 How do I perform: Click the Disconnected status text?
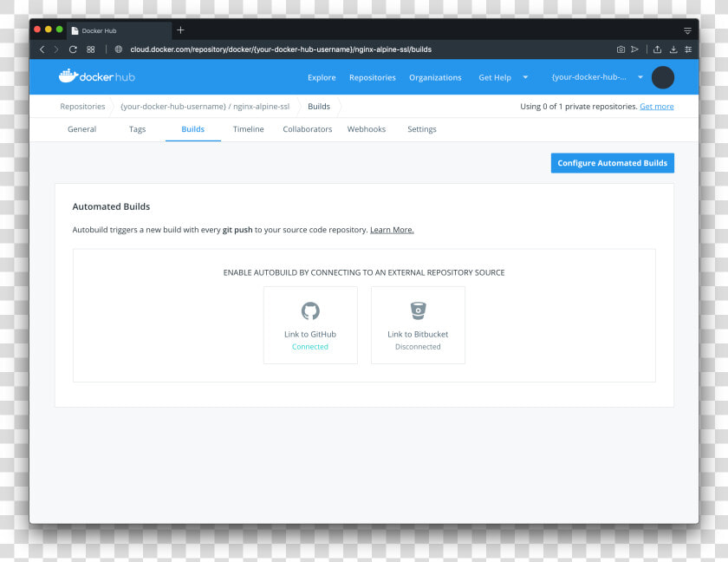(x=418, y=347)
